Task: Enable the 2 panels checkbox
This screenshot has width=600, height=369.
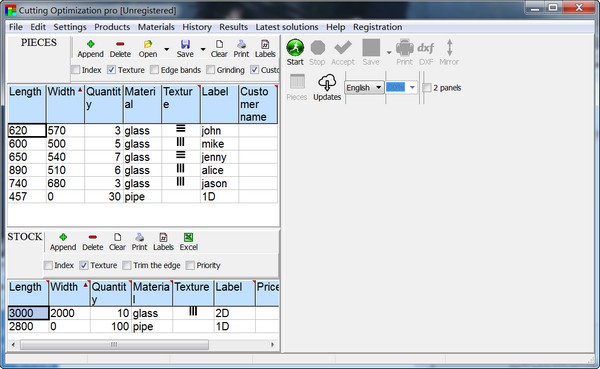Action: tap(427, 88)
